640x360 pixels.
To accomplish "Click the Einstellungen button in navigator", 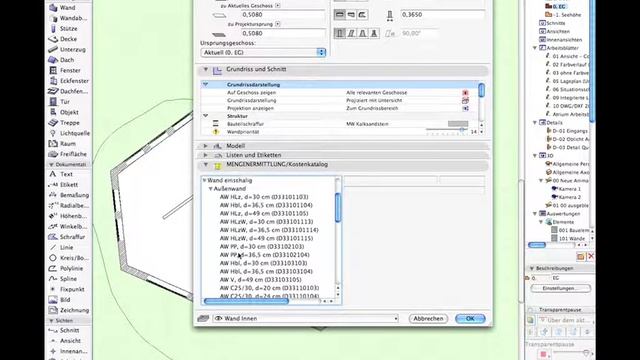I will pos(561,288).
